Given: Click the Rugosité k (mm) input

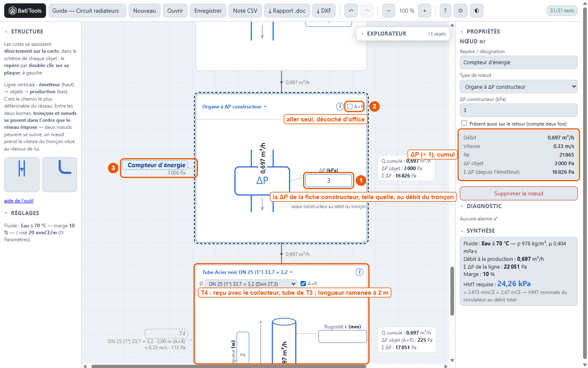Looking at the screenshot, I should pyautogui.click(x=342, y=336).
